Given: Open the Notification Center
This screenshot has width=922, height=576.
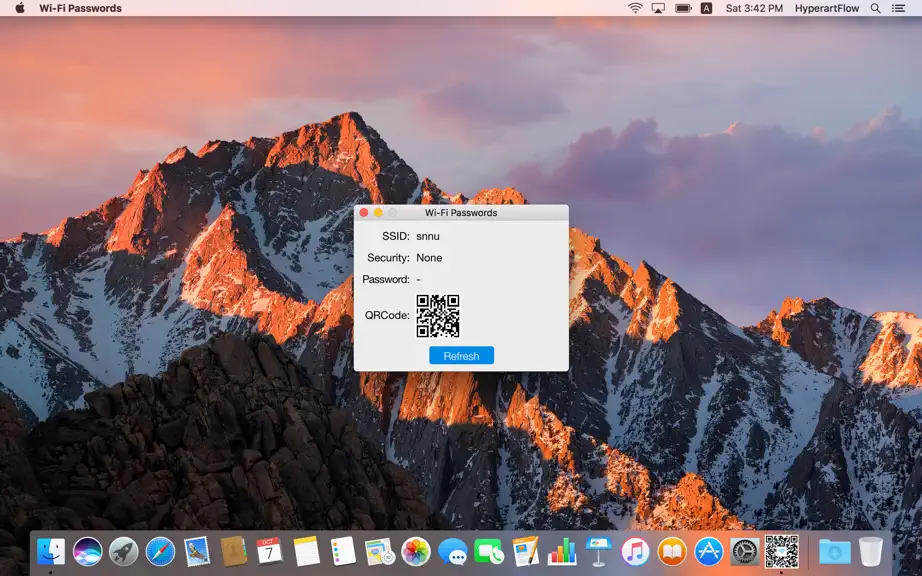Looking at the screenshot, I should coord(898,8).
